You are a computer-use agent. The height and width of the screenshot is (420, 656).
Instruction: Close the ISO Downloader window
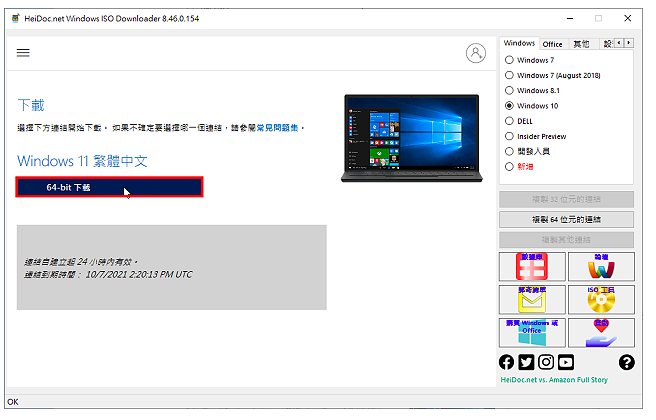click(x=627, y=18)
